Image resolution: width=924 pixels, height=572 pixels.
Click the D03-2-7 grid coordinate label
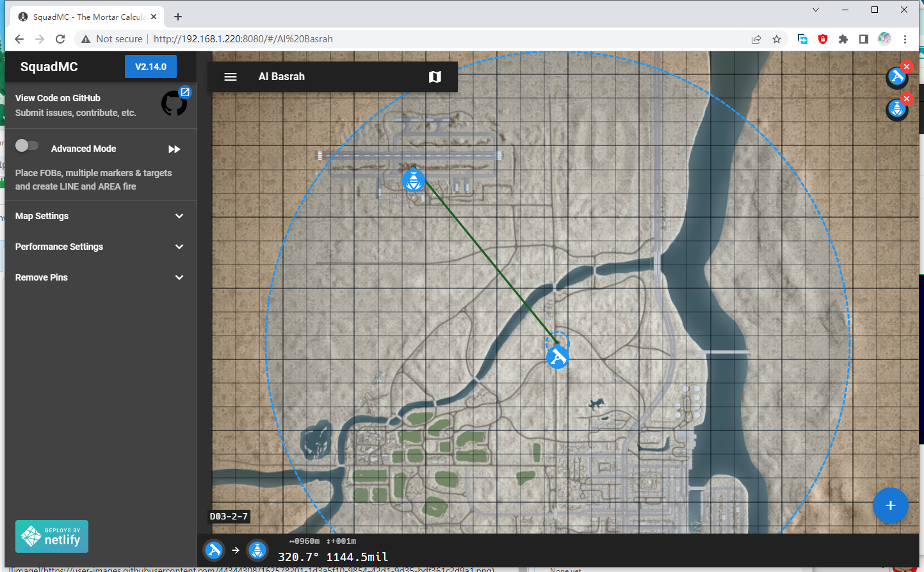click(x=229, y=516)
